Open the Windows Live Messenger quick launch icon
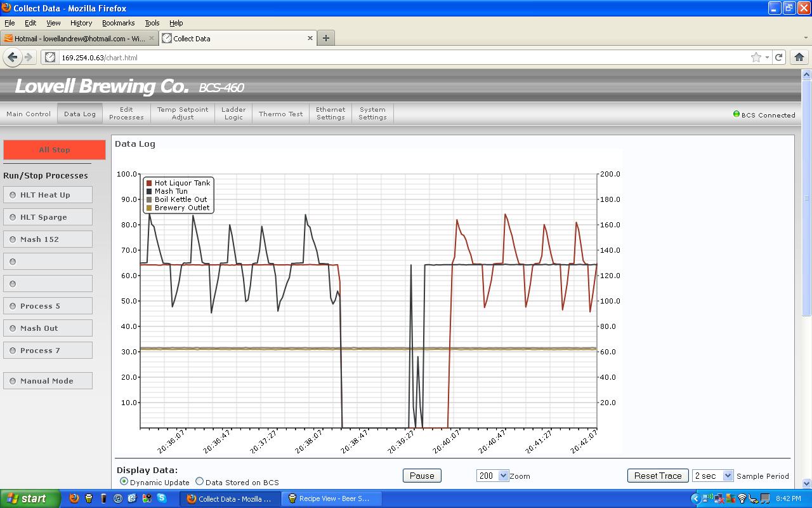Image resolution: width=812 pixels, height=508 pixels. point(147,498)
